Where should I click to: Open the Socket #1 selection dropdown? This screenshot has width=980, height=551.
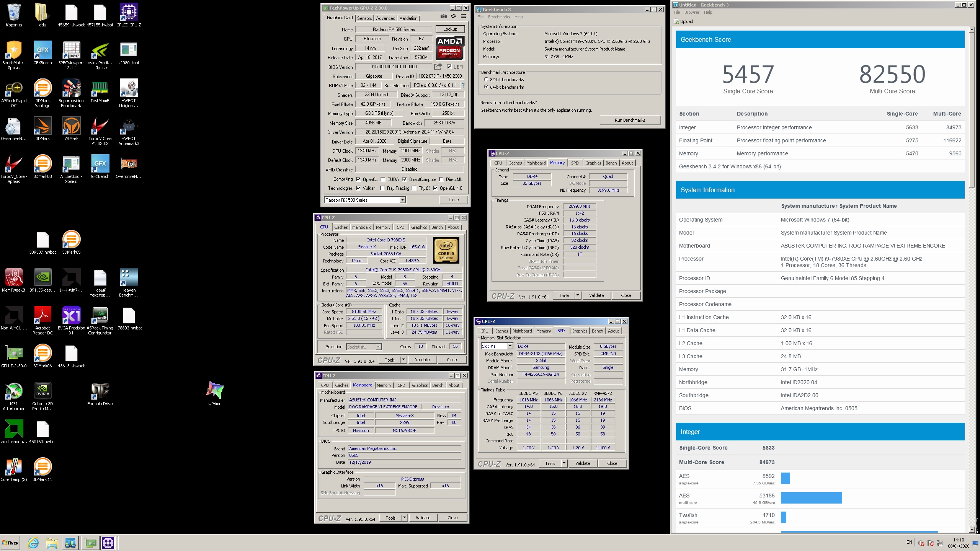pyautogui.click(x=378, y=347)
